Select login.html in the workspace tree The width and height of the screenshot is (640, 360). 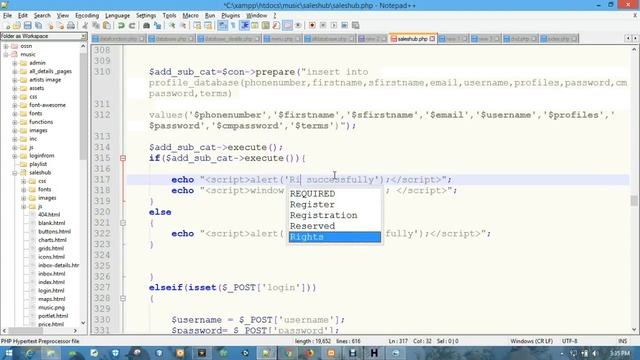[x=51, y=291]
